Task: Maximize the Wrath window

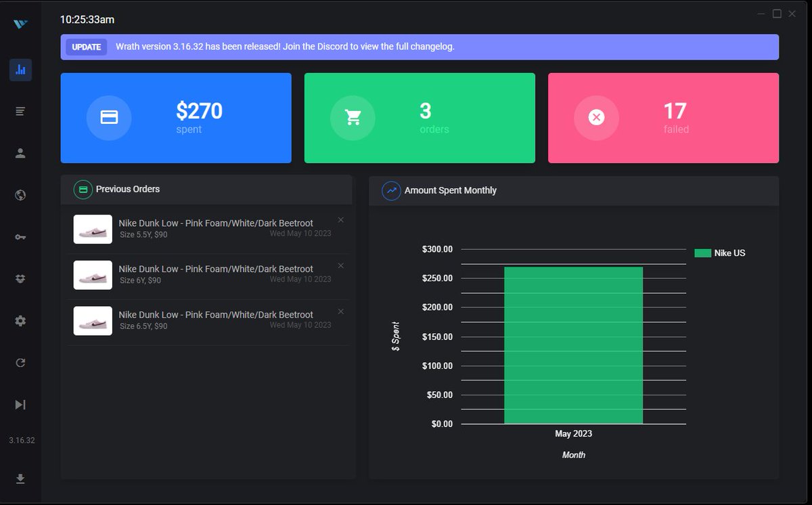Action: 777,14
